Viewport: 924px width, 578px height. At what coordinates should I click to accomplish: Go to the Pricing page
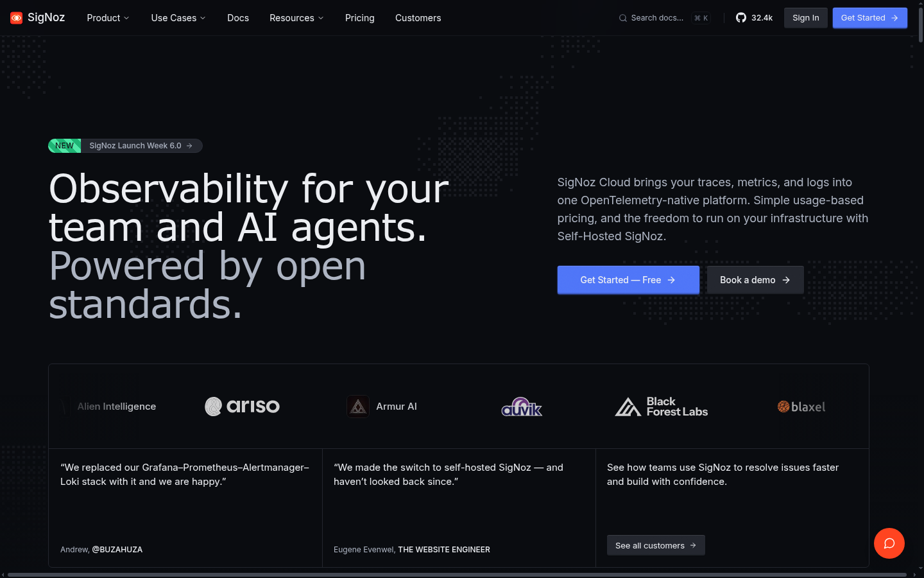click(x=360, y=18)
